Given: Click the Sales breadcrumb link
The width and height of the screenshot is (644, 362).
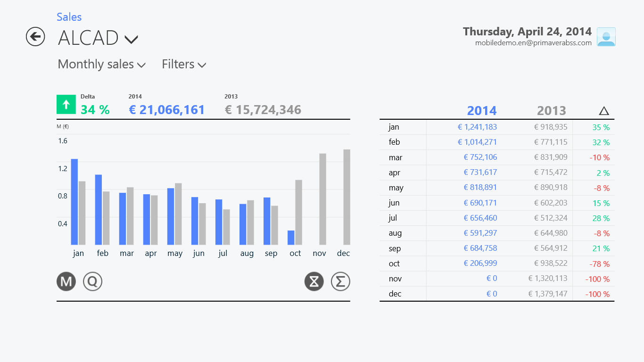Looking at the screenshot, I should pyautogui.click(x=69, y=17).
